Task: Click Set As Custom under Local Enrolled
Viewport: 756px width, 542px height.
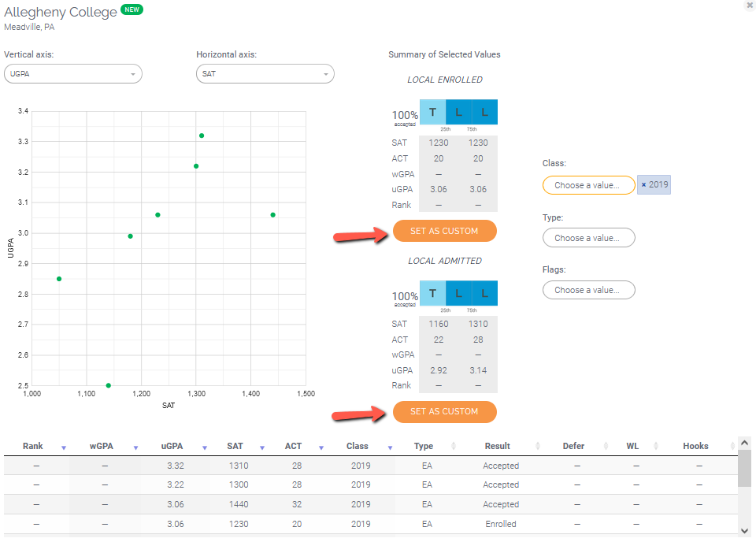Action: pos(444,231)
